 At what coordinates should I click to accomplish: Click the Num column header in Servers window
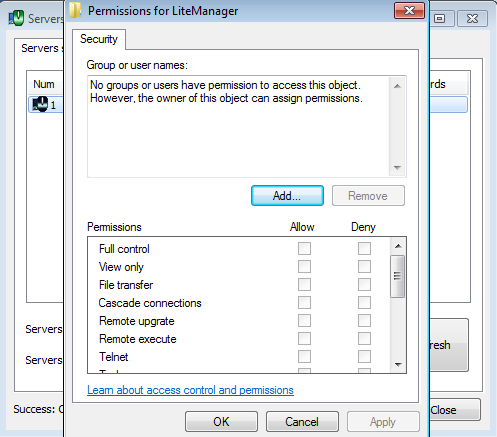pos(44,84)
